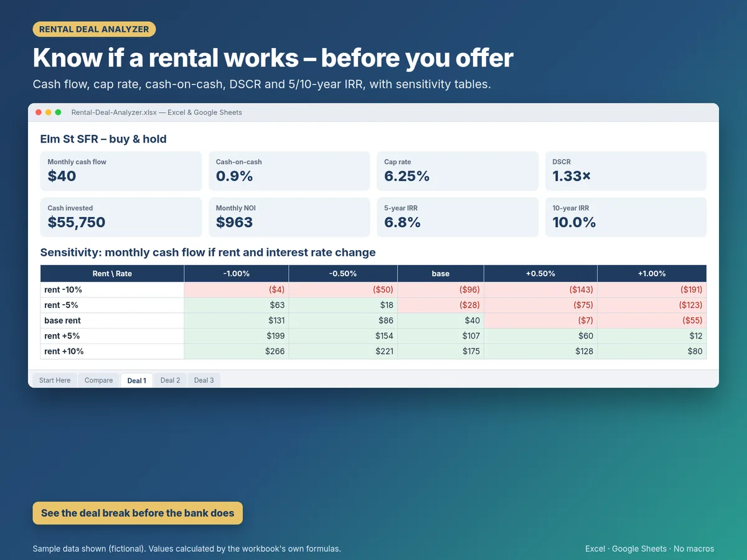Click the $128 cell
Screen dimensions: 747x560
[540, 352]
